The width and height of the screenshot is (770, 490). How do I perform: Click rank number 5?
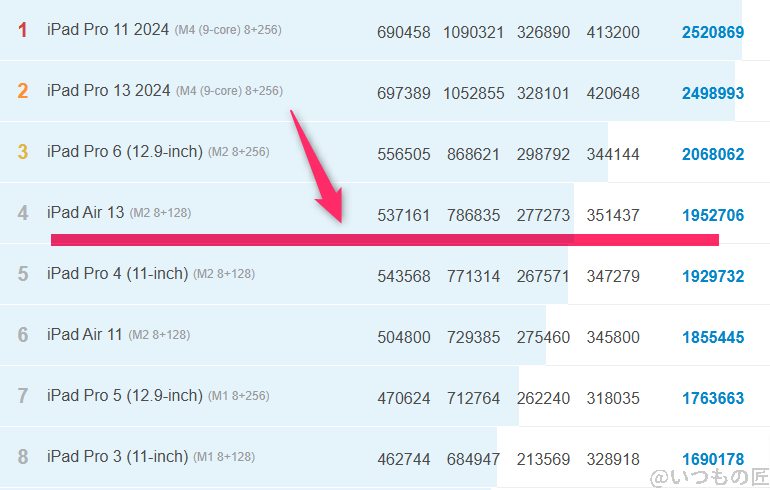(23, 273)
